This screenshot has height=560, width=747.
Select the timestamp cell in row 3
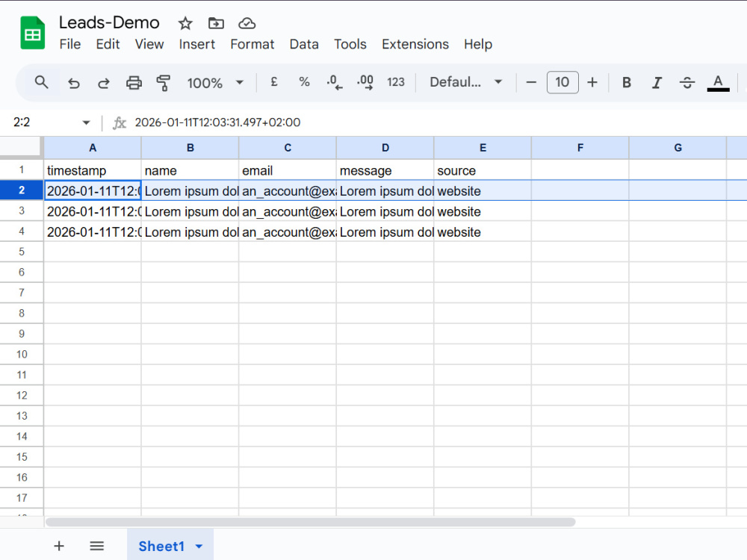click(93, 211)
